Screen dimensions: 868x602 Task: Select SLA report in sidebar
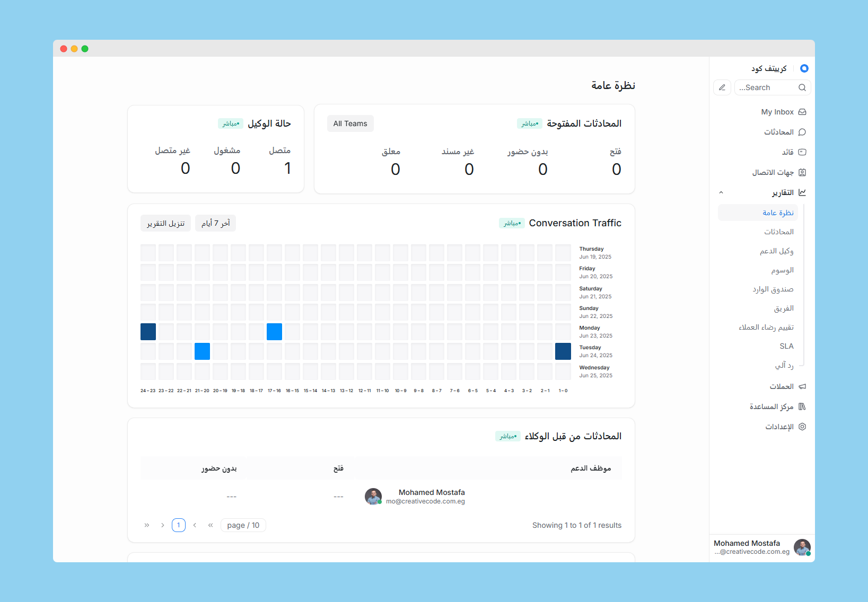(786, 346)
